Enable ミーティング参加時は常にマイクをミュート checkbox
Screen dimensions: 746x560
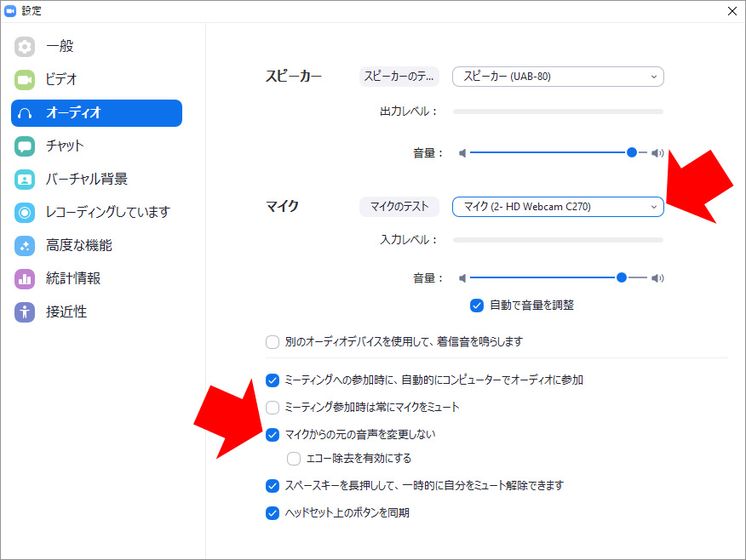point(273,408)
